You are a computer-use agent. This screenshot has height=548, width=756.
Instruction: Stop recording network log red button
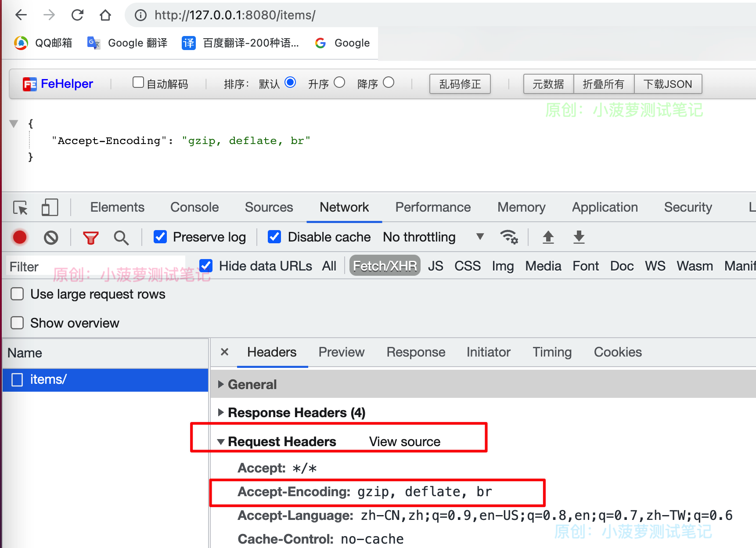tap(20, 237)
